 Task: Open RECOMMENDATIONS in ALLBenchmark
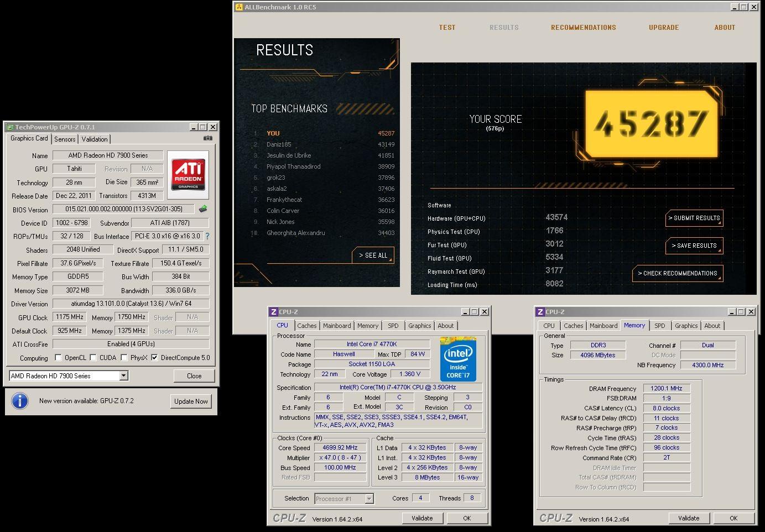point(583,28)
